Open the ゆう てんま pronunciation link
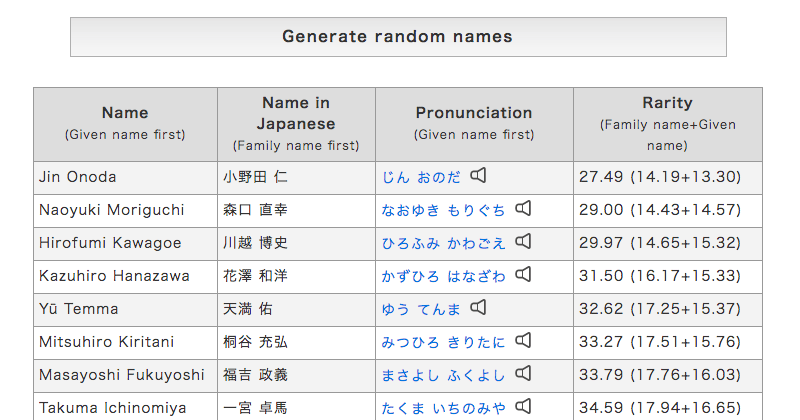Screen dimensions: 800x420 pyautogui.click(x=421, y=309)
